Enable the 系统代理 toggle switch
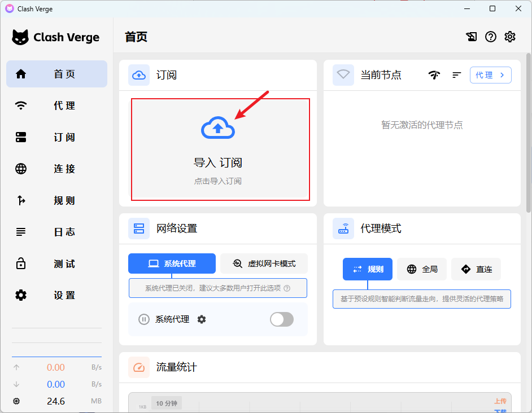This screenshot has height=413, width=532. click(282, 319)
